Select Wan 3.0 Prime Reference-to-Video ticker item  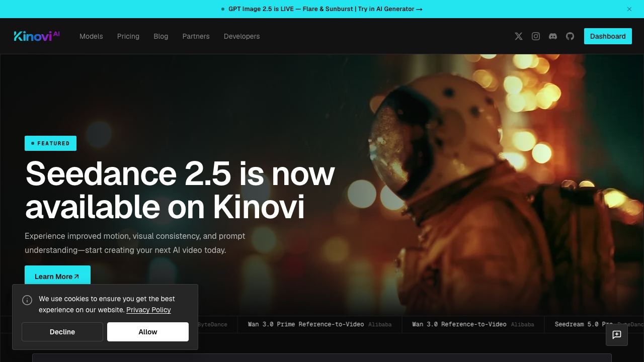coord(319,324)
